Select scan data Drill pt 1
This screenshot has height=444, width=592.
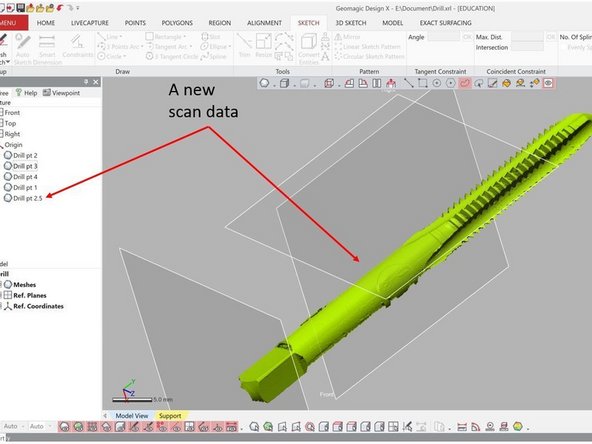pyautogui.click(x=21, y=188)
